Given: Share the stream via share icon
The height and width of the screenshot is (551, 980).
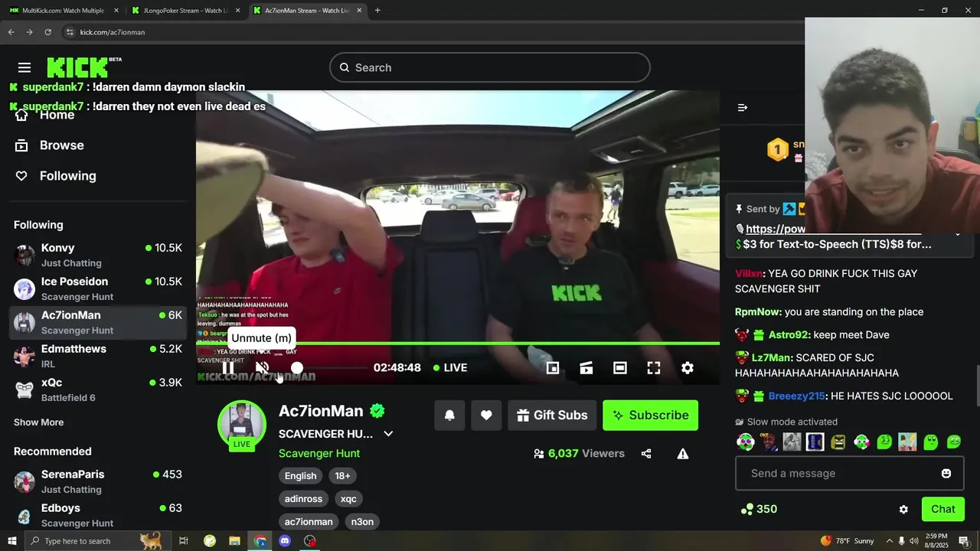Looking at the screenshot, I should tap(646, 454).
